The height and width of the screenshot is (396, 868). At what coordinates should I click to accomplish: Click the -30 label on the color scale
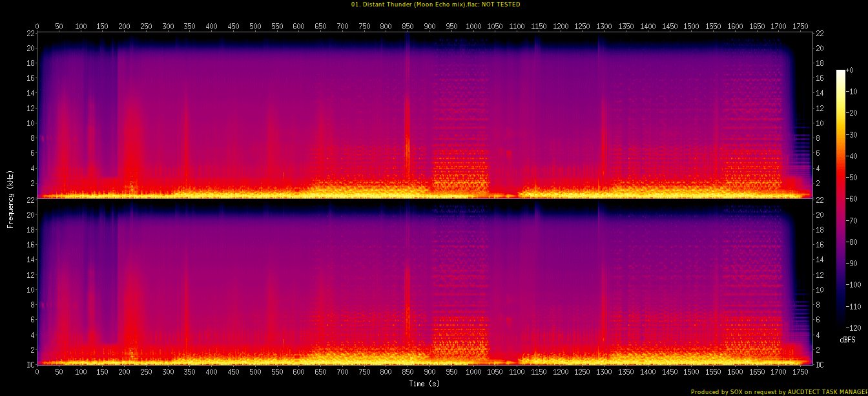[852, 136]
